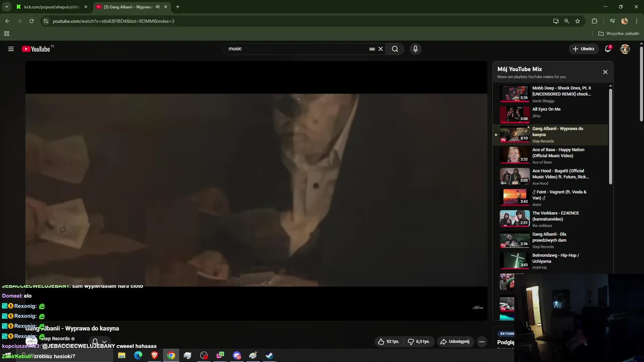Viewport: 644px width, 362px height.
Task: Open Chrome three-dot menu
Action: pyautogui.click(x=636, y=21)
